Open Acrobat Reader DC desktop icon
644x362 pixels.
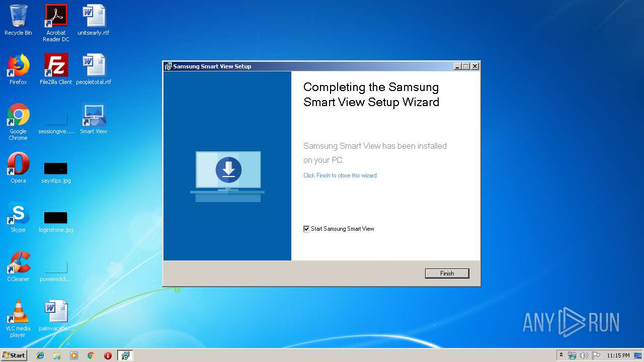tap(56, 23)
